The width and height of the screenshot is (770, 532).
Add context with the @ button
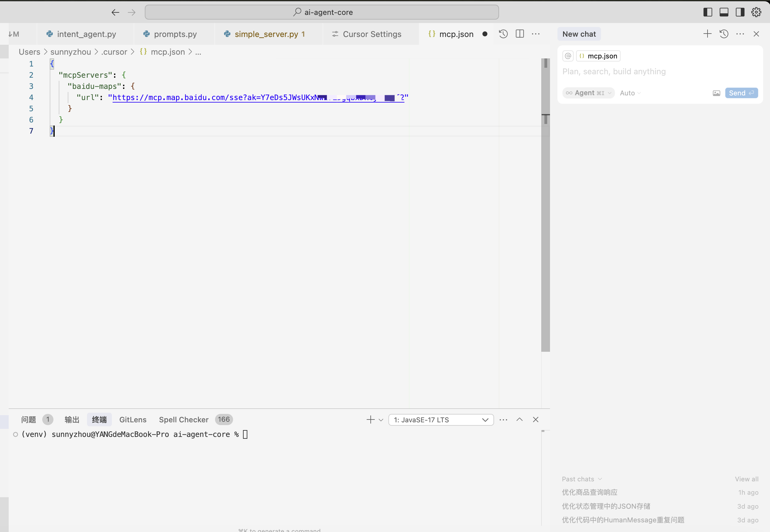pyautogui.click(x=568, y=56)
